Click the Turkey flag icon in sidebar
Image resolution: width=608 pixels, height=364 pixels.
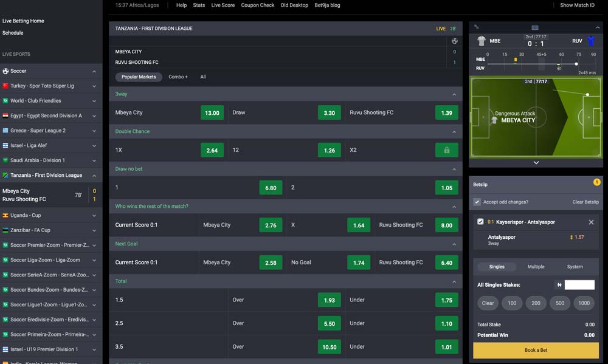[5, 86]
